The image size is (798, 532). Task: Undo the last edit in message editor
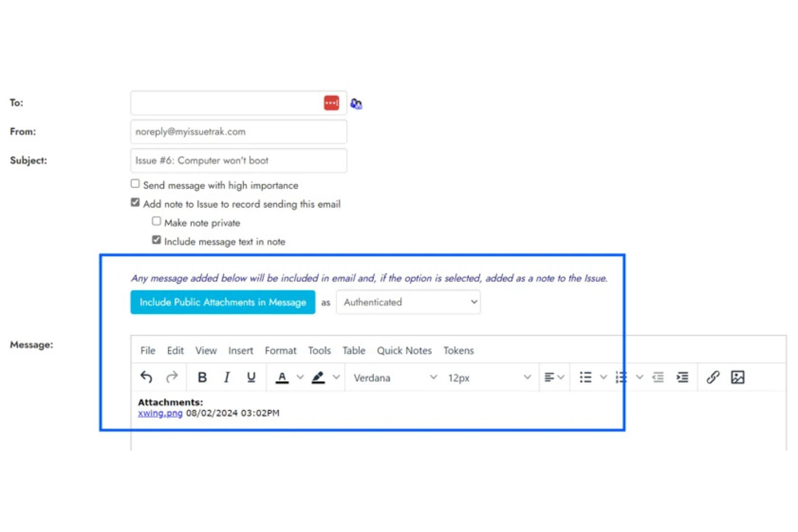146,377
